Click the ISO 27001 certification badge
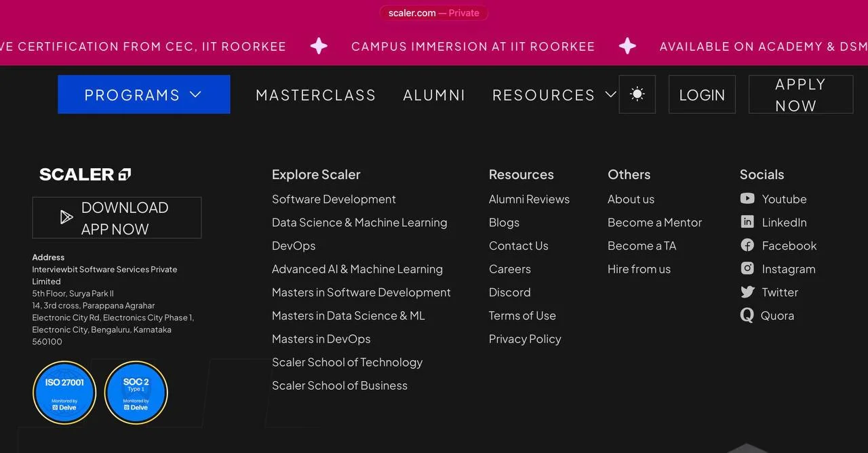Viewport: 868px width, 453px height. click(64, 393)
